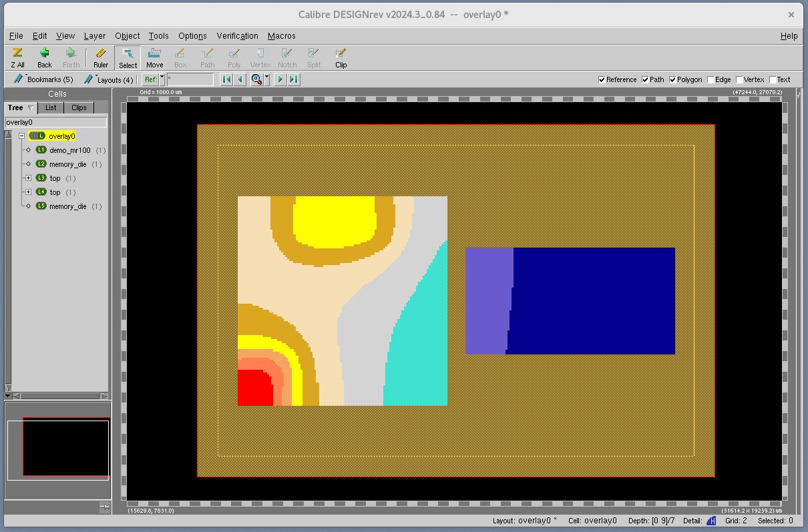Image resolution: width=808 pixels, height=532 pixels.
Task: Click the red region in the layout map
Action: [254, 388]
